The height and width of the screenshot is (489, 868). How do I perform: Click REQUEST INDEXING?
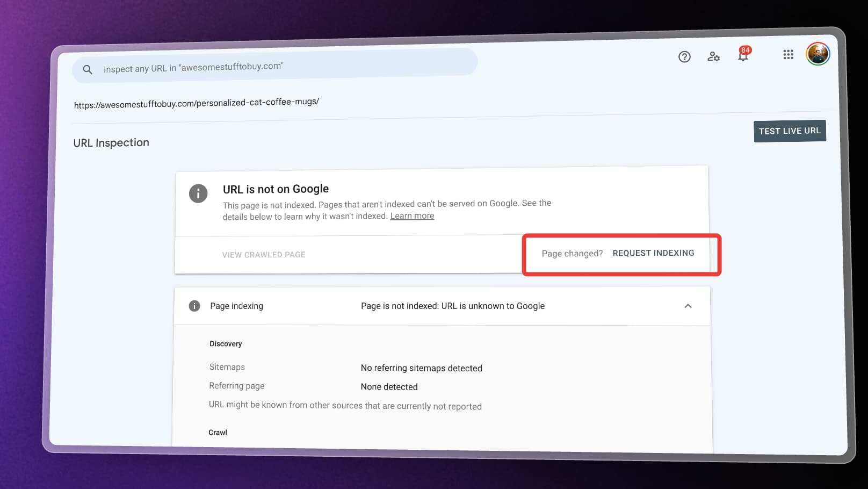click(654, 253)
